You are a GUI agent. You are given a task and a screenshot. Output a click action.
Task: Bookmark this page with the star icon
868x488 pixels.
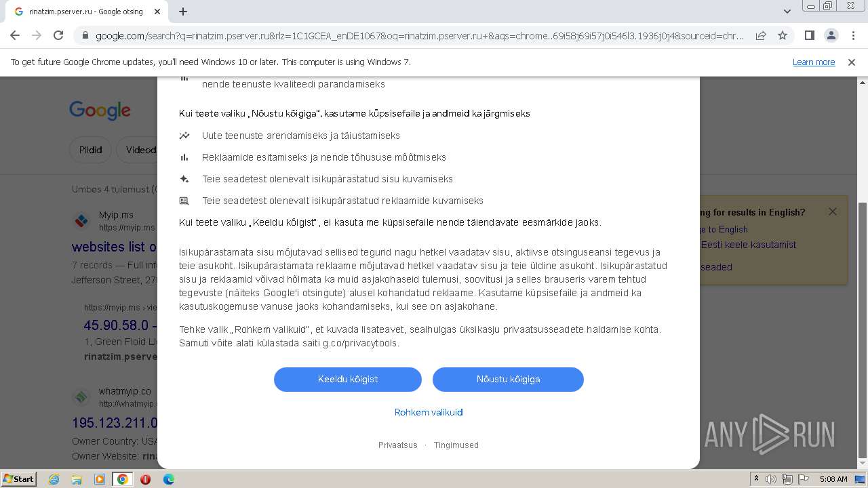(x=783, y=35)
